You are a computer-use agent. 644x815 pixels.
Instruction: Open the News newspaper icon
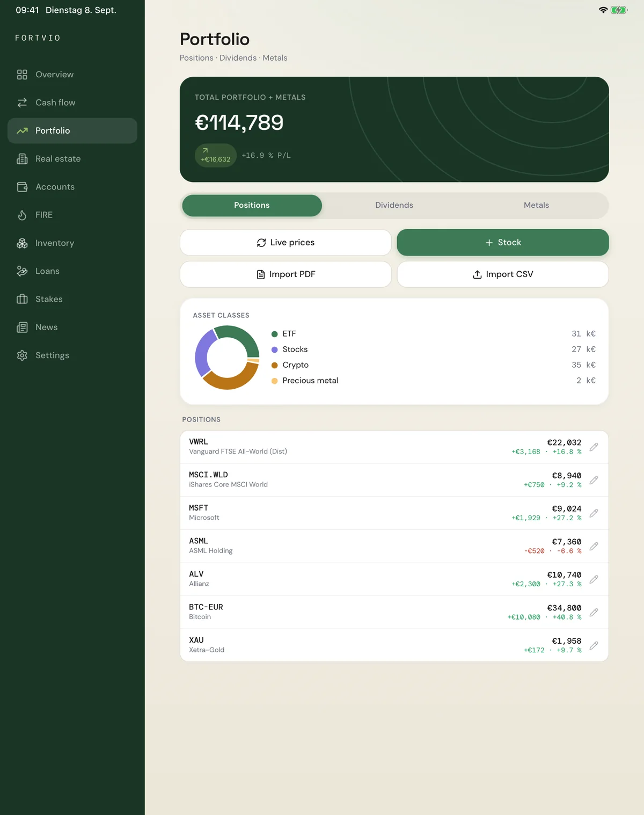point(22,328)
